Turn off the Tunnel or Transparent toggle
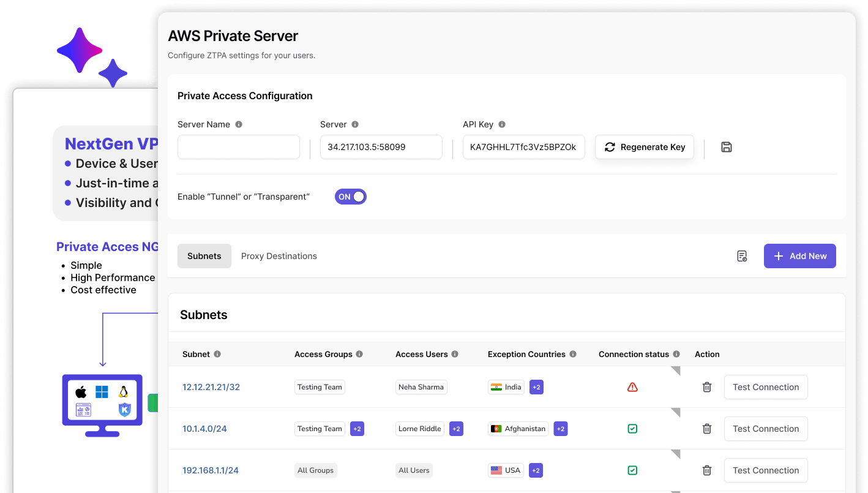Image resolution: width=868 pixels, height=493 pixels. pyautogui.click(x=351, y=197)
